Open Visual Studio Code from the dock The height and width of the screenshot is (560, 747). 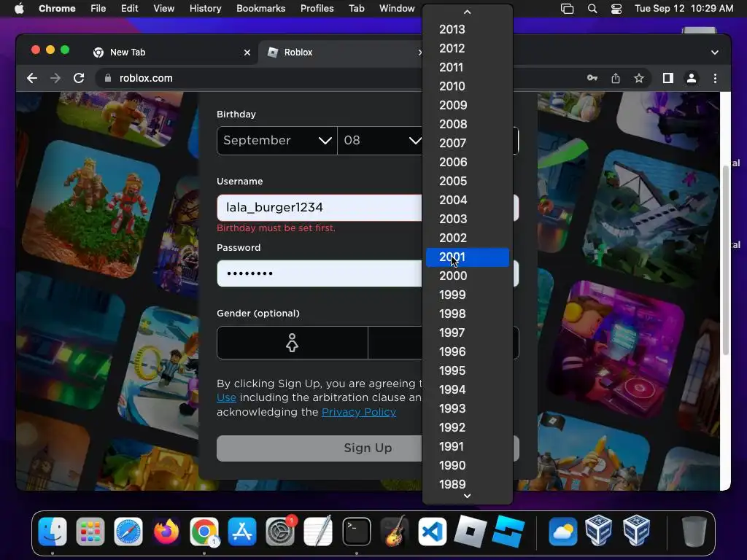(432, 531)
